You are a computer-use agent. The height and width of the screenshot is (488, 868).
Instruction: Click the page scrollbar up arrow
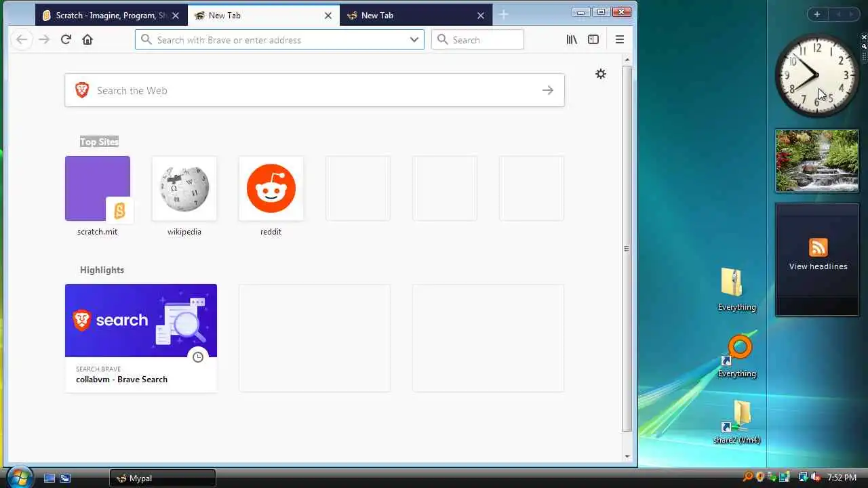click(627, 60)
